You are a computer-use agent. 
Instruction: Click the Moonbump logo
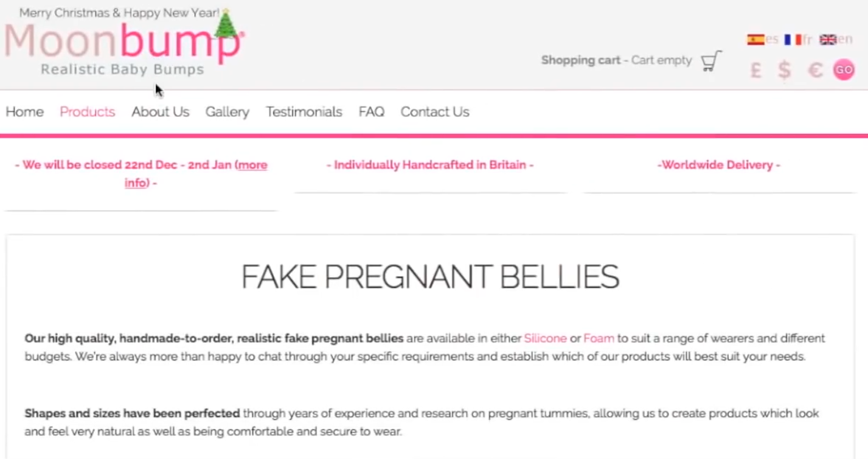pyautogui.click(x=124, y=46)
